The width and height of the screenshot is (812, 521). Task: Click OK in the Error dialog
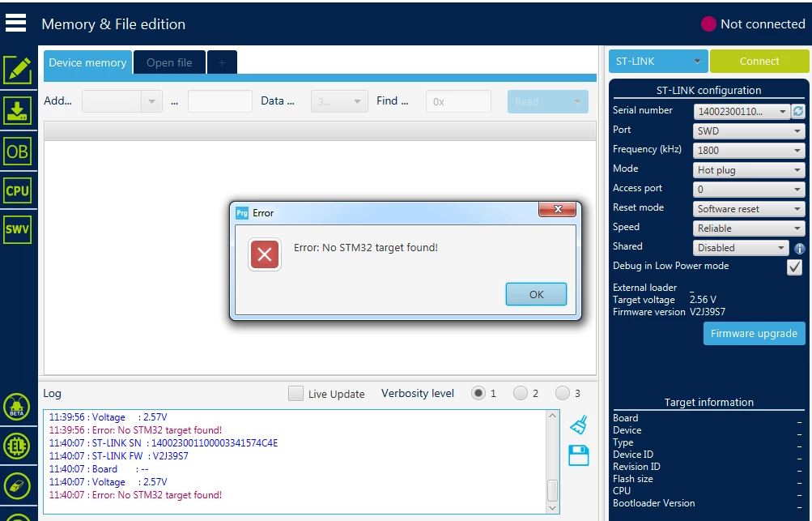(536, 294)
